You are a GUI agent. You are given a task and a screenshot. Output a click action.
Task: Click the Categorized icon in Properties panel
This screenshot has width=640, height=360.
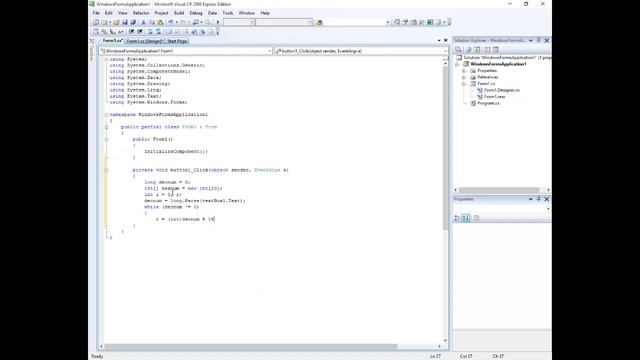(x=457, y=218)
